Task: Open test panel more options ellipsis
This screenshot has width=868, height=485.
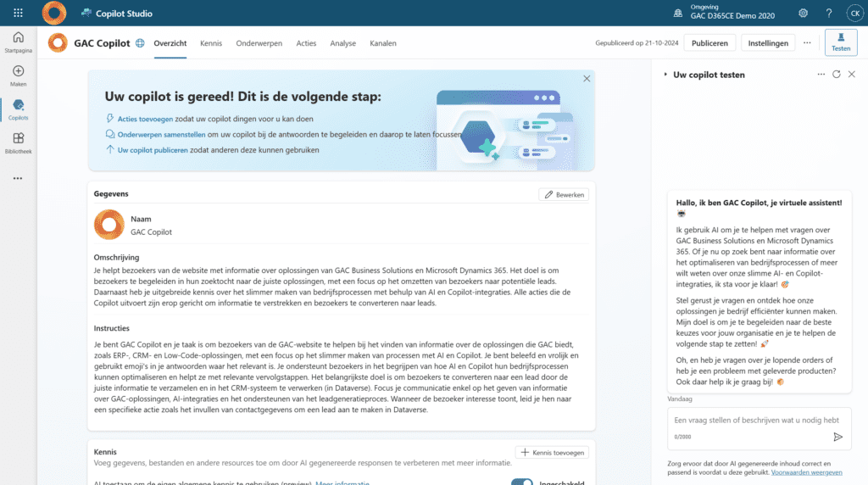Action: point(821,74)
